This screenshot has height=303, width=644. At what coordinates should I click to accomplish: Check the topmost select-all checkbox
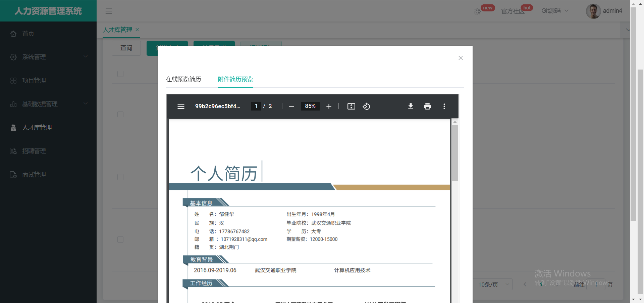coord(120,74)
